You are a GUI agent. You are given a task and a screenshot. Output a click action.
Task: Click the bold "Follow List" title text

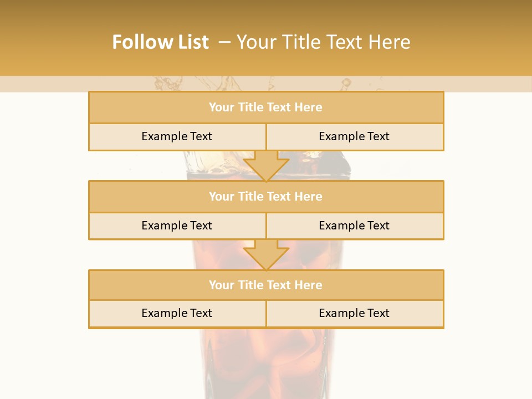160,42
